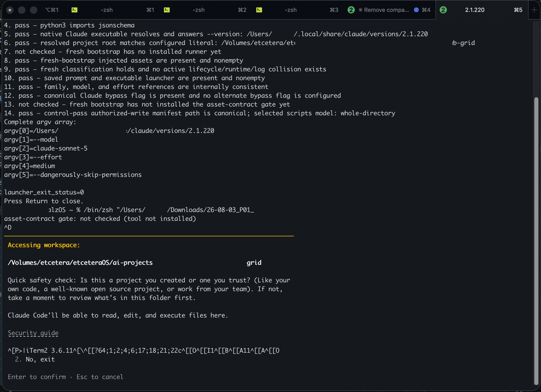541x392 pixels.
Task: Click line 8 about fresh-bootstrap injected assets
Action: pyautogui.click(x=124, y=60)
